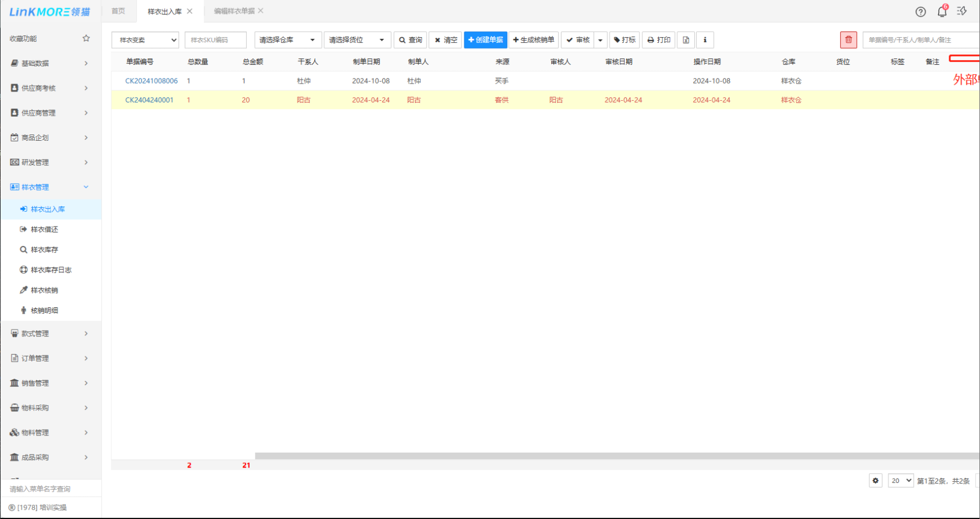Click the favorites star icon in sidebar
Viewport: 980px width, 519px height.
[x=86, y=38]
